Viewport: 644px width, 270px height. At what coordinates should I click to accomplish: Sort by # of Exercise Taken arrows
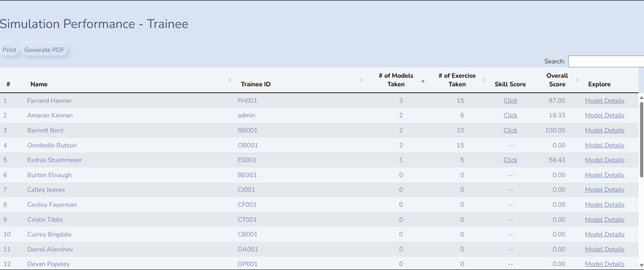click(484, 80)
